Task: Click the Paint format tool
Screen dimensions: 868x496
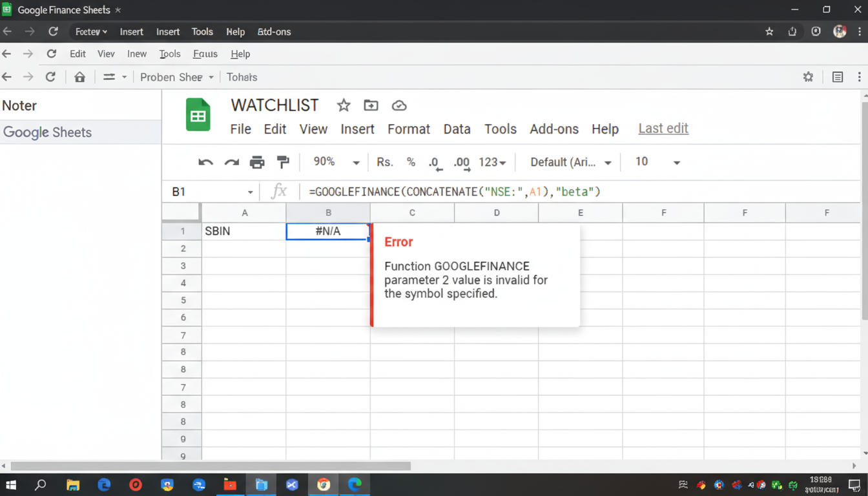Action: click(283, 162)
